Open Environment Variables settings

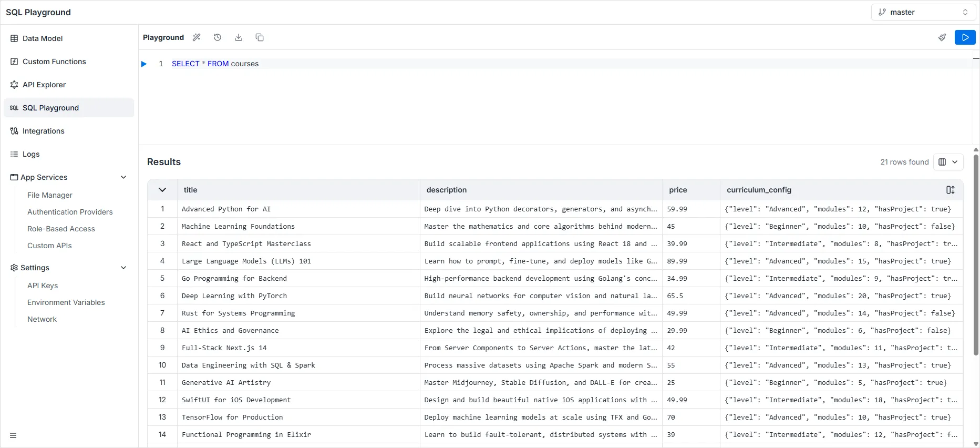click(66, 302)
